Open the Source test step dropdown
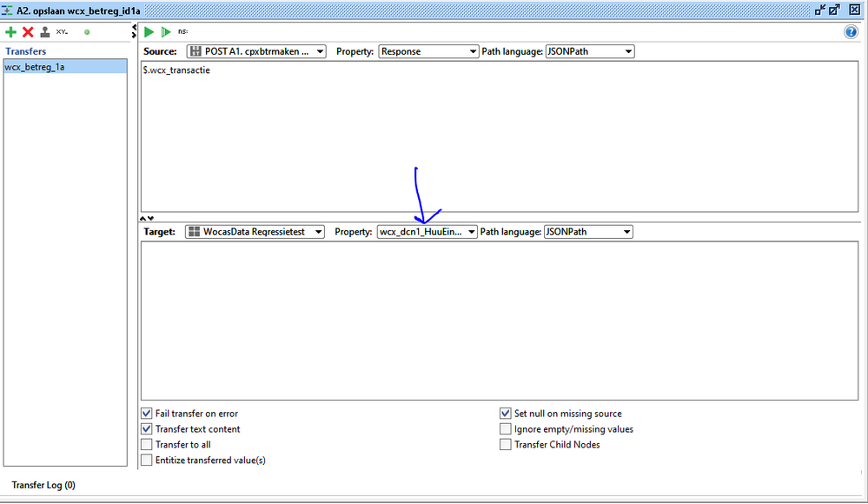Viewport: 868px width, 504px height. [256, 51]
